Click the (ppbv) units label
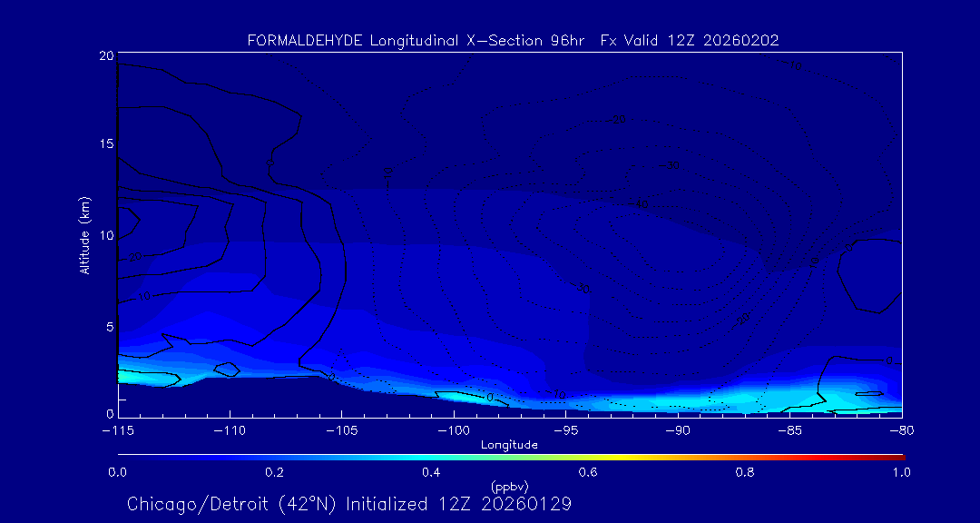Image resolution: width=980 pixels, height=523 pixels. 509,486
